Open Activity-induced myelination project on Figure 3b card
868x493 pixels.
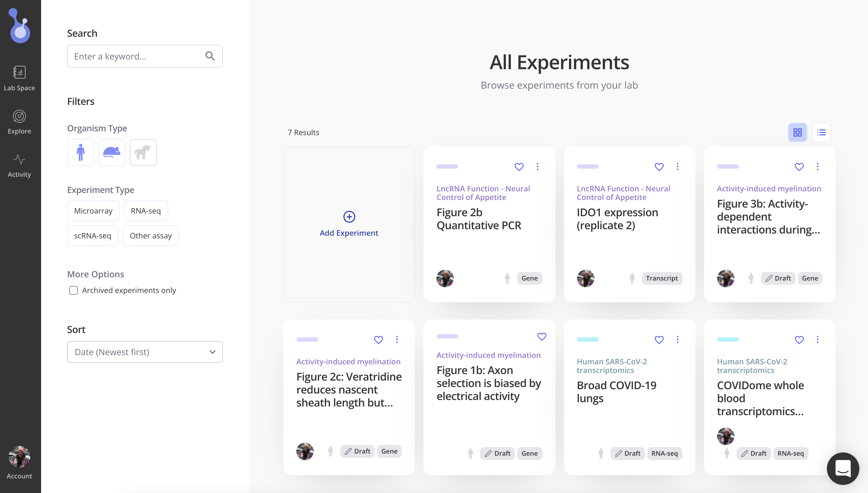(769, 189)
